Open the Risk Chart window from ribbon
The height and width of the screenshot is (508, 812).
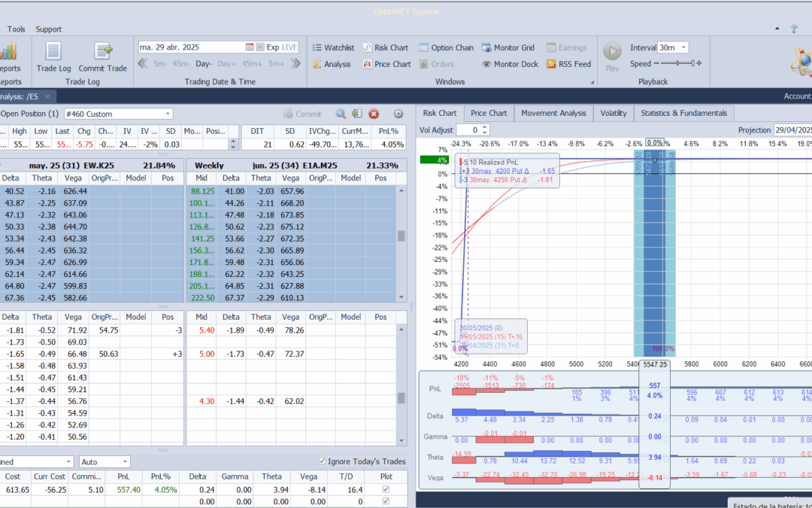click(385, 47)
